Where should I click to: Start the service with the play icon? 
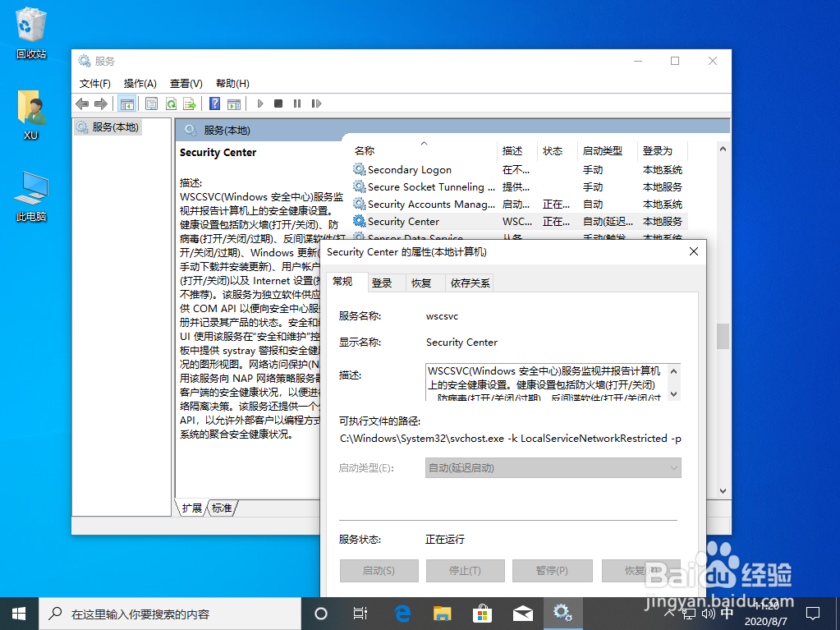[x=260, y=103]
